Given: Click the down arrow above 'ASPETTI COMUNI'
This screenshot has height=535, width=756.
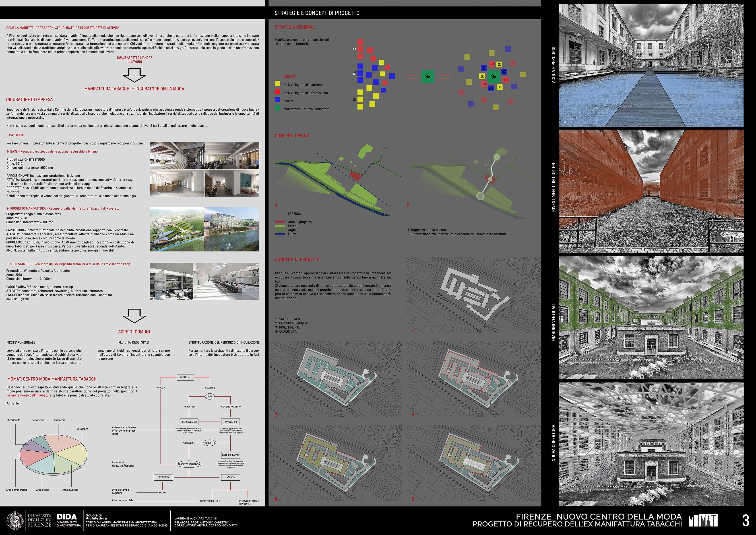Looking at the screenshot, I should click(134, 316).
